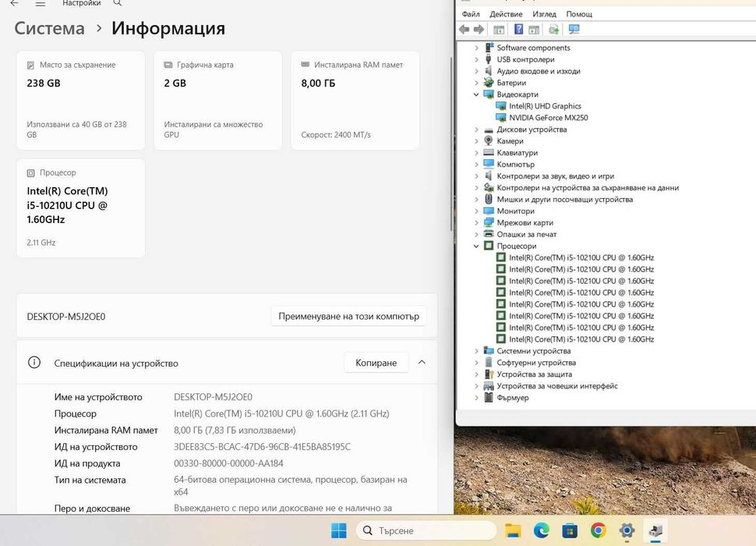Screen dimensions: 756x546
Task: Select Софтуерни устройства item
Action: pyautogui.click(x=536, y=363)
